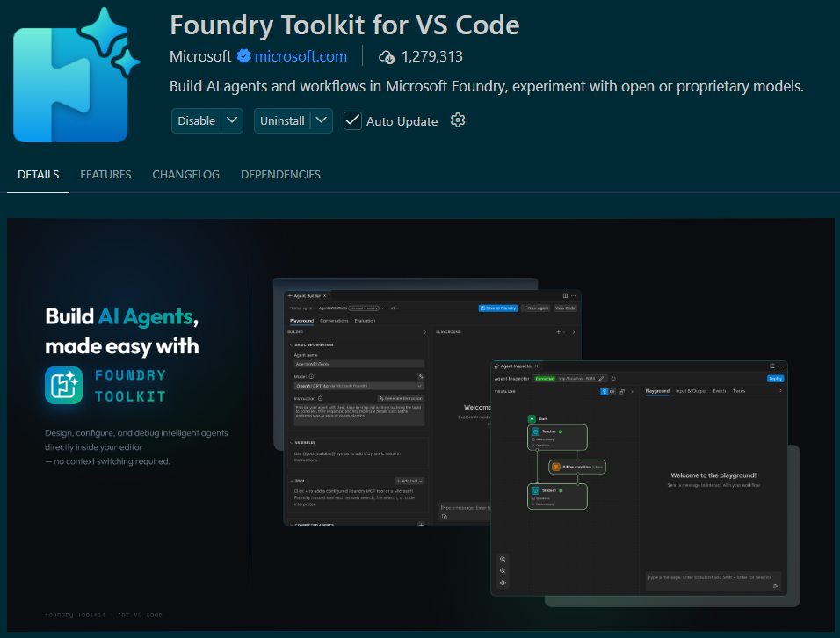This screenshot has height=638, width=840.
Task: Switch to the DETAILS tab
Action: (38, 175)
